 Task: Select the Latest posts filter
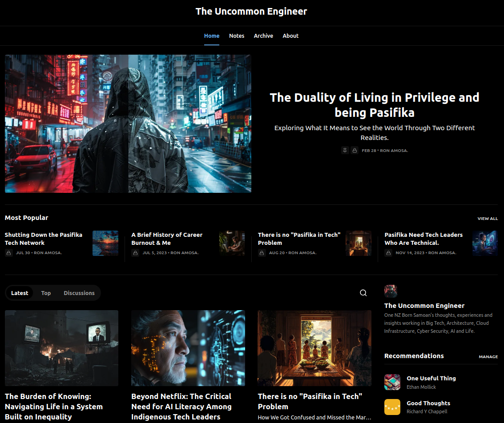click(x=20, y=293)
